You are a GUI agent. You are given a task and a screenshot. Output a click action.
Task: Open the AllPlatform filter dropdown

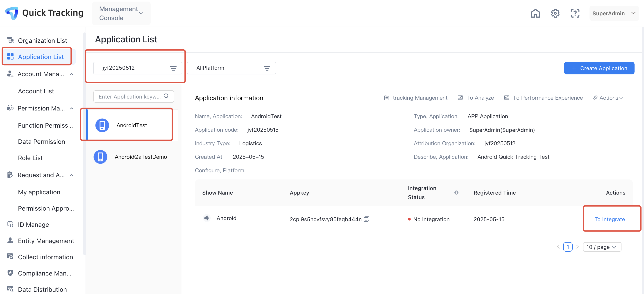point(231,68)
